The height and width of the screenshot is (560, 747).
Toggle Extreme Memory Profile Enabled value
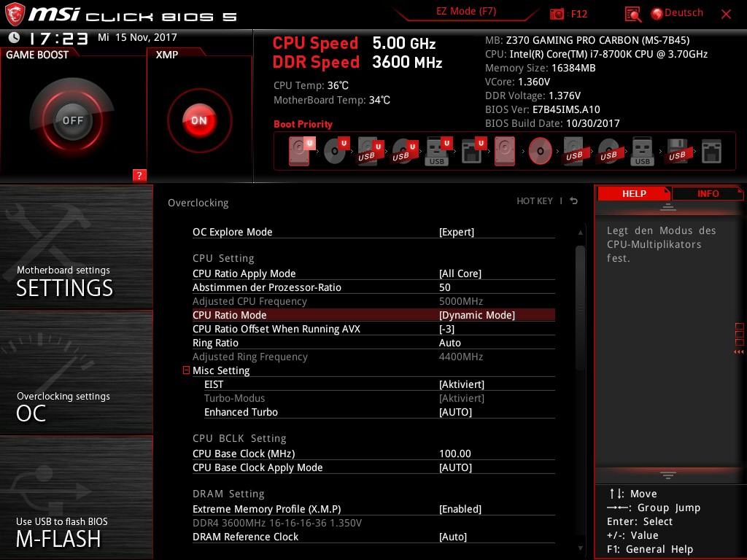click(460, 509)
